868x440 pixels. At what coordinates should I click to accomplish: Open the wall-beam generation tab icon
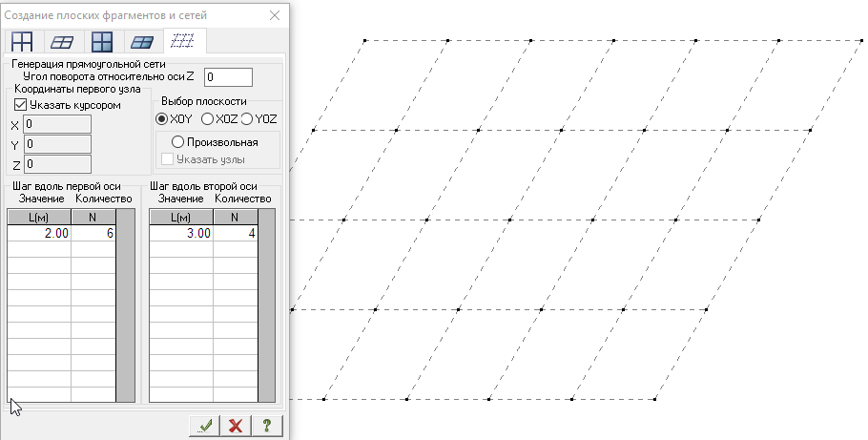tap(102, 42)
